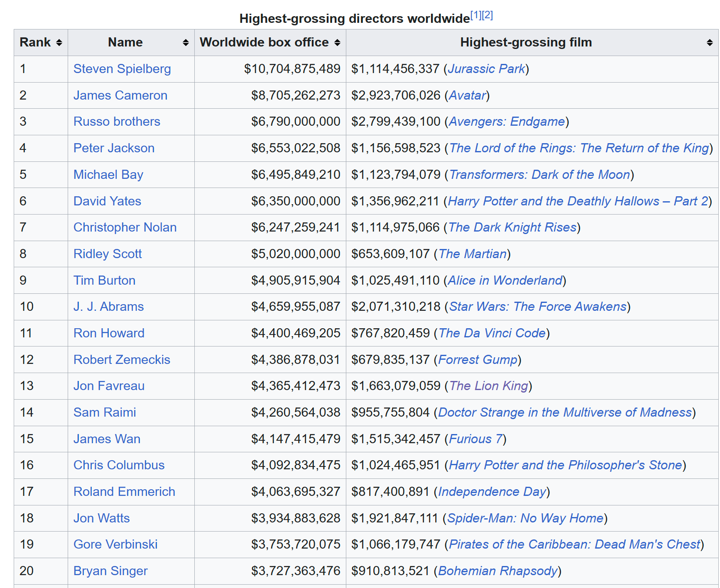Open J. J. Abrams link

click(x=108, y=307)
